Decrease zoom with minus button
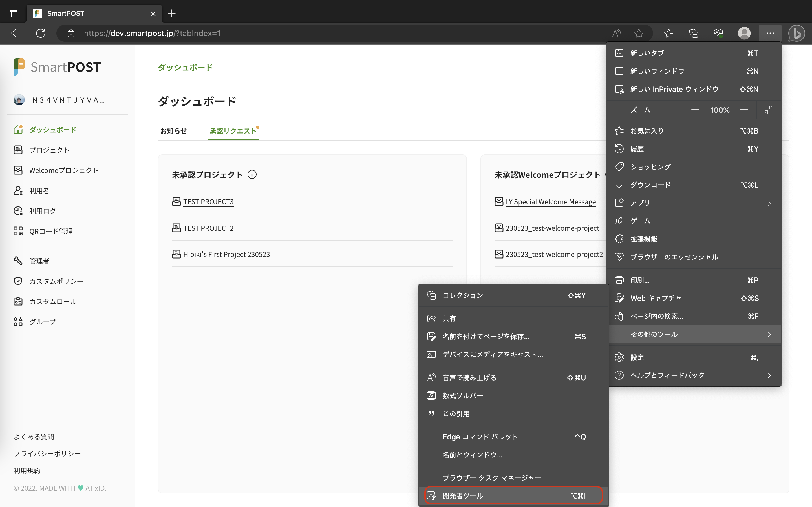Screen dimensions: 812x507 [x=695, y=110]
